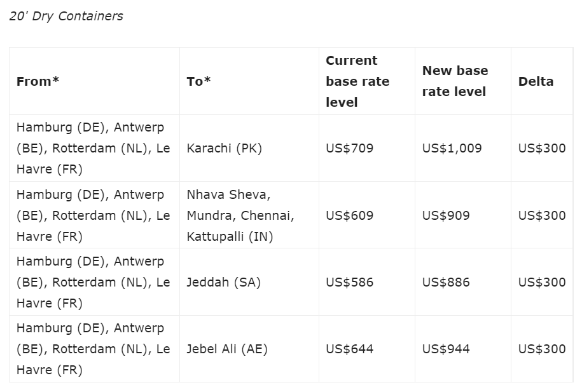Click the Jeddah (SA) destination cell
582x392 pixels.
tap(223, 283)
